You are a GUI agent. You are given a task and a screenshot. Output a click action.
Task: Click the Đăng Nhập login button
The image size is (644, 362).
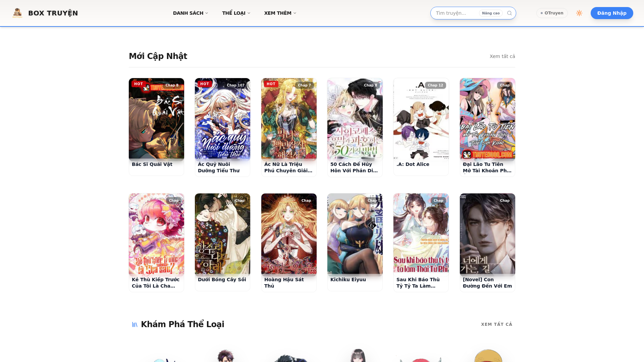[612, 13]
